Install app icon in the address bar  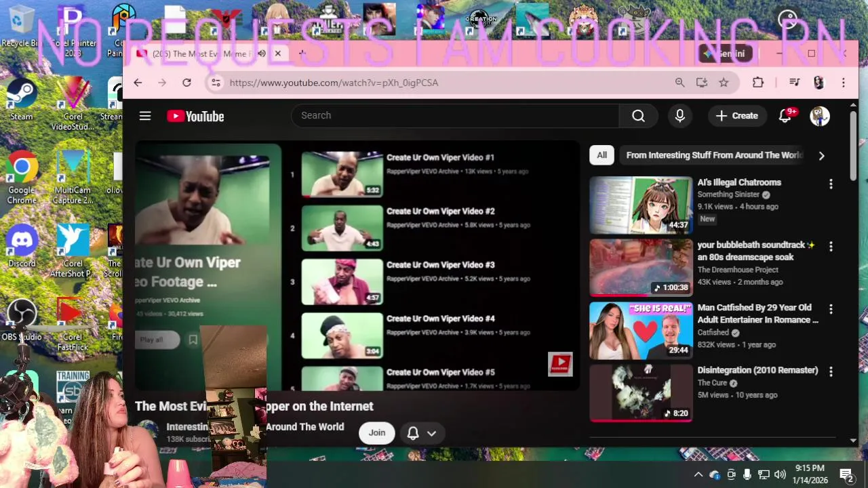702,83
